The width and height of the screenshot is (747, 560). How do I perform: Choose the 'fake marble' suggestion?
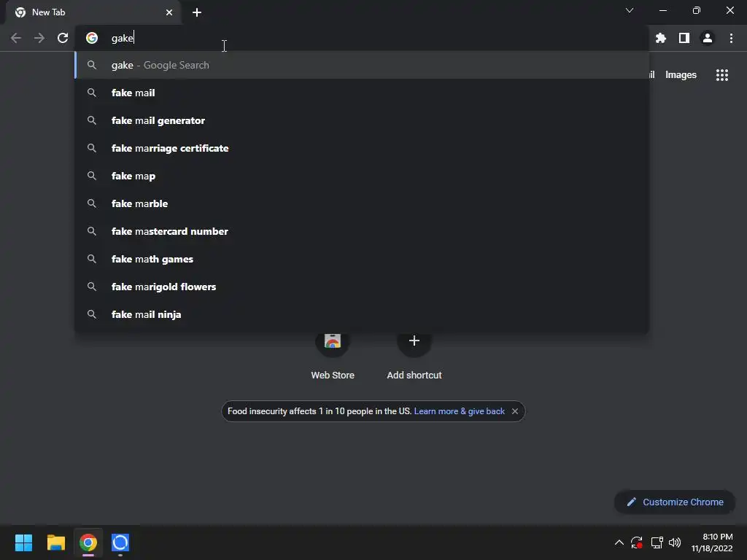(362, 203)
